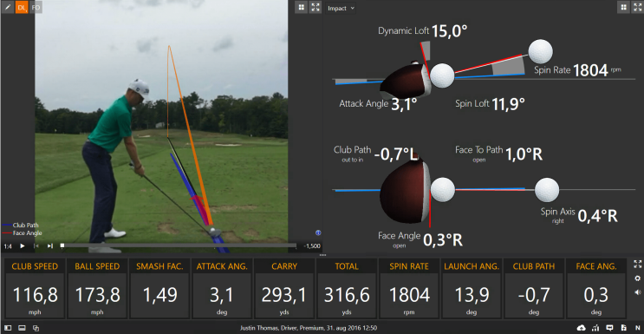Open the Impact view dropdown
Screen dimensions: 644x334
[341, 8]
